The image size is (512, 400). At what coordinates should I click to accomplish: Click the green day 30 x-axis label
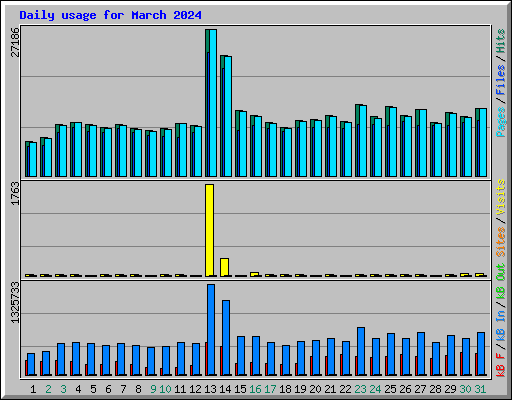[x=465, y=389]
